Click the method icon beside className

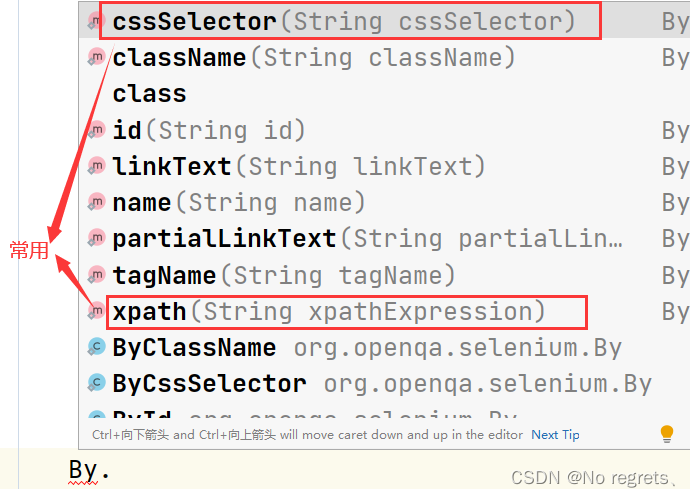[x=96, y=57]
